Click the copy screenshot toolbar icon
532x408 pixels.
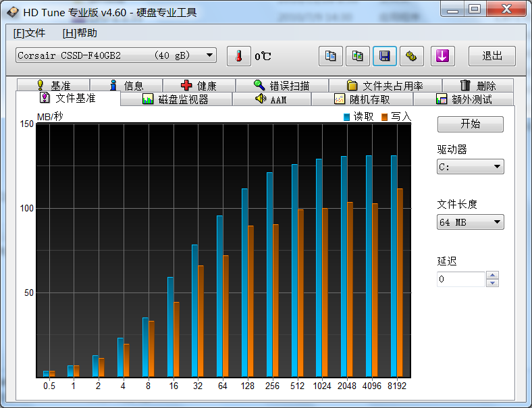point(358,56)
